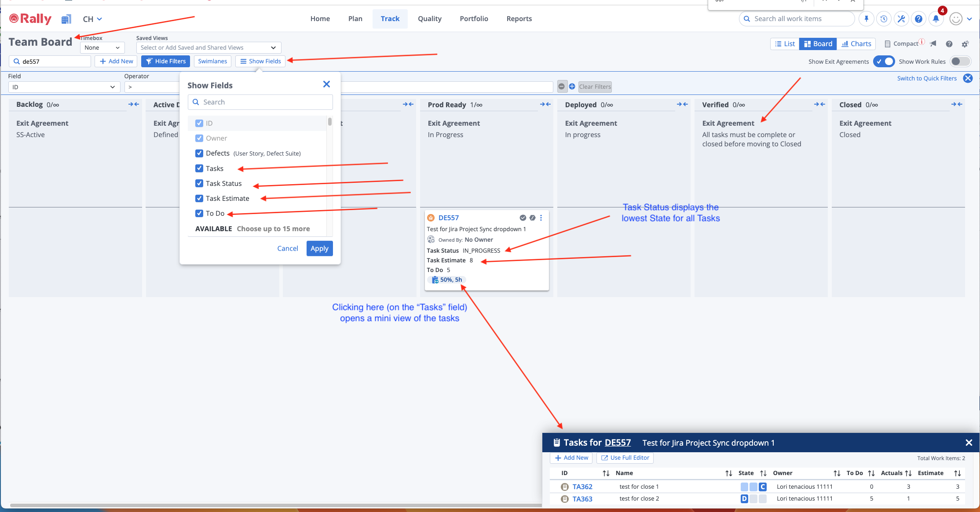
Task: Switch to the Charts view tab
Action: point(856,44)
